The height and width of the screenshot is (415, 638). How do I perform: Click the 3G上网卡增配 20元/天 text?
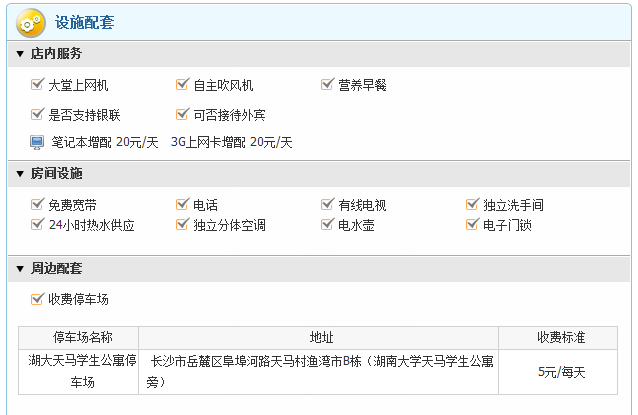coord(231,142)
